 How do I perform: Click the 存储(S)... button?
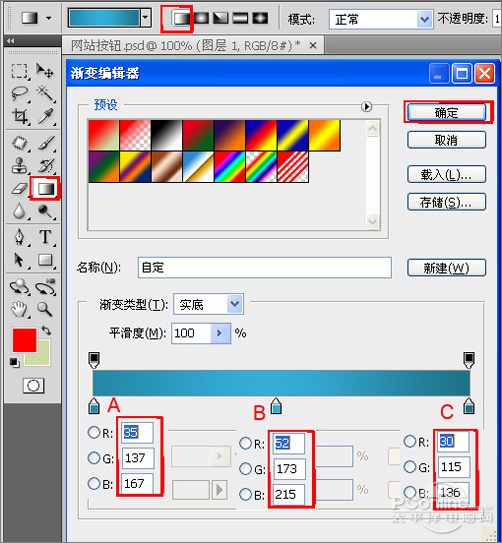[x=447, y=202]
